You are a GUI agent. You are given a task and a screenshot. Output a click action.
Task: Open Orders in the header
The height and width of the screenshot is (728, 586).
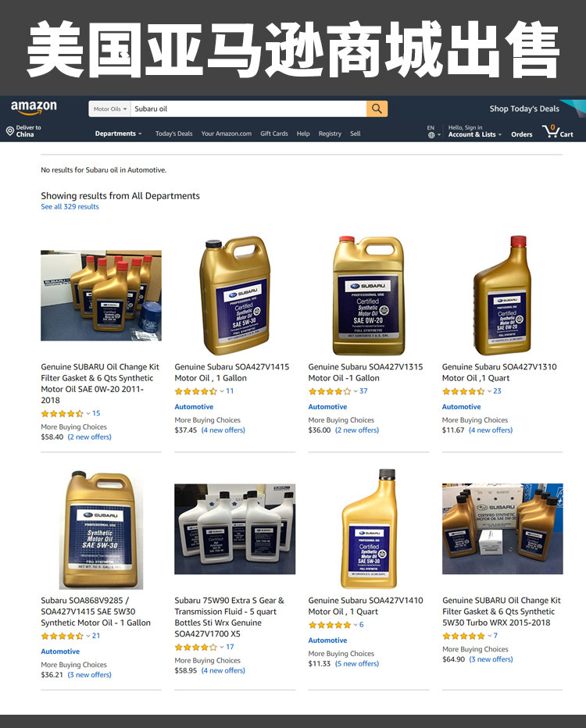click(521, 134)
